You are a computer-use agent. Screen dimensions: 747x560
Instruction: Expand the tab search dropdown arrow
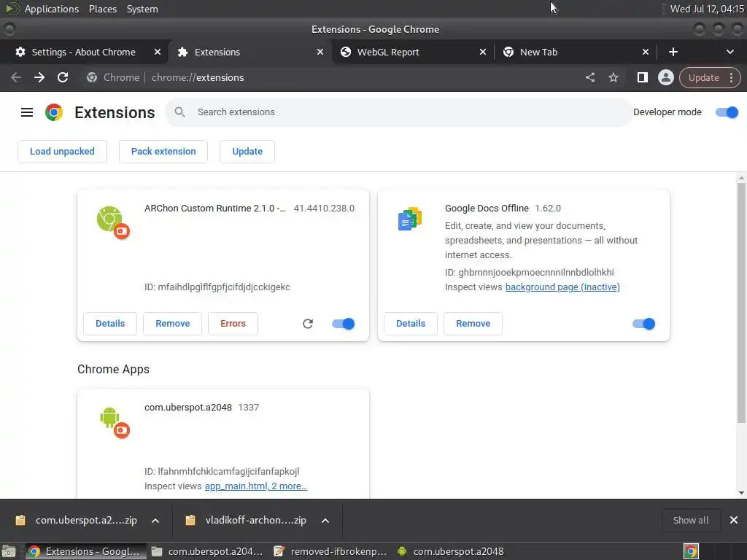click(x=729, y=52)
